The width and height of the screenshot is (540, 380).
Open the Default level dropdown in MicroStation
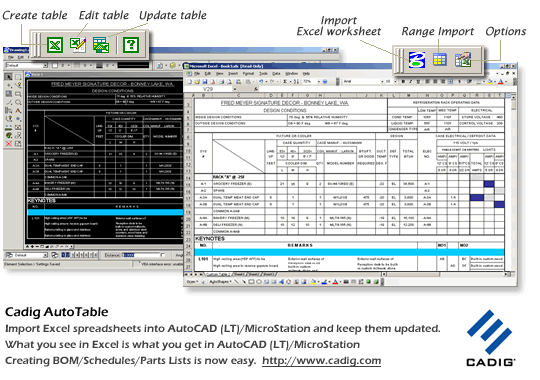click(45, 65)
